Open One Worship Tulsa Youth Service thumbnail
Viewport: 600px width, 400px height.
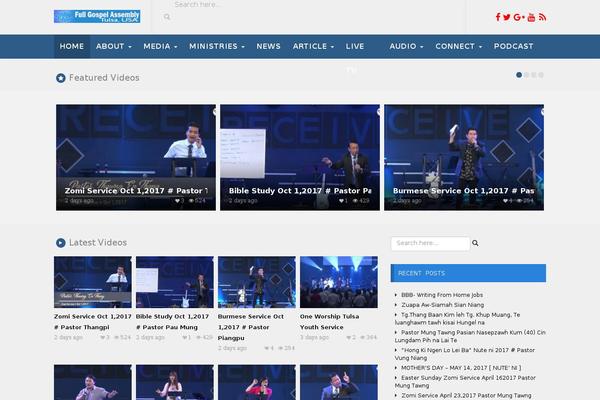(339, 282)
